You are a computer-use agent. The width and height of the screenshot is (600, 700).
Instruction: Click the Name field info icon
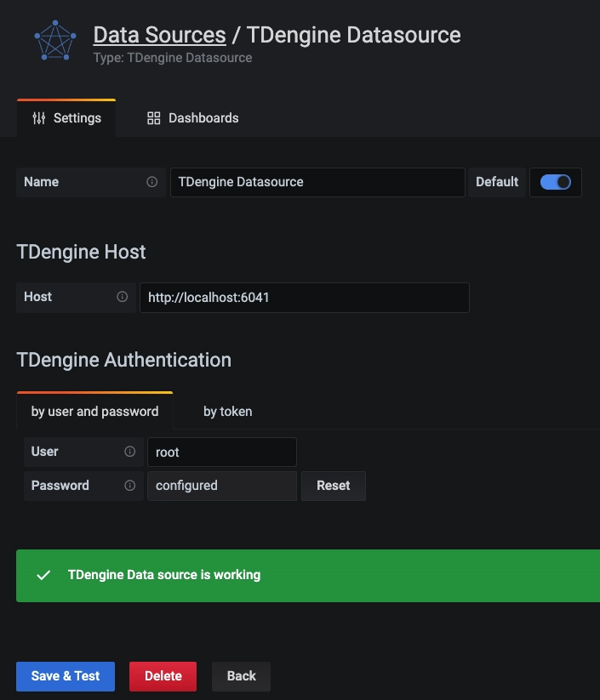[152, 182]
